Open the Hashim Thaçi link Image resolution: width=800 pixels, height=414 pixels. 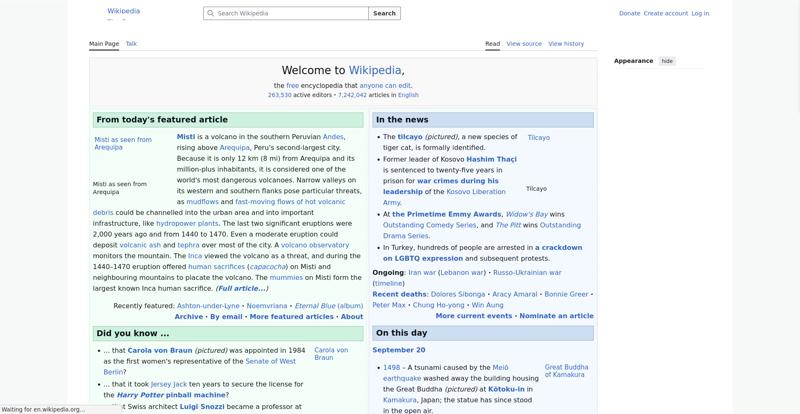pyautogui.click(x=491, y=159)
